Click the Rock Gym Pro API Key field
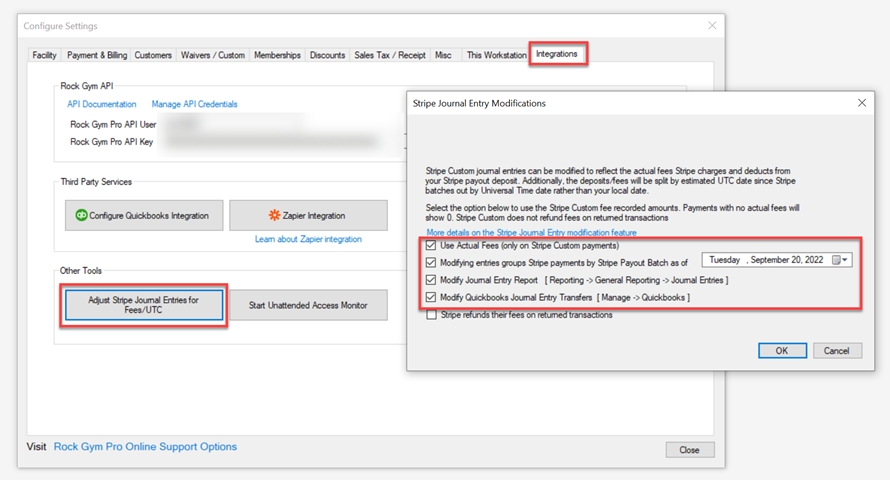 (272, 141)
